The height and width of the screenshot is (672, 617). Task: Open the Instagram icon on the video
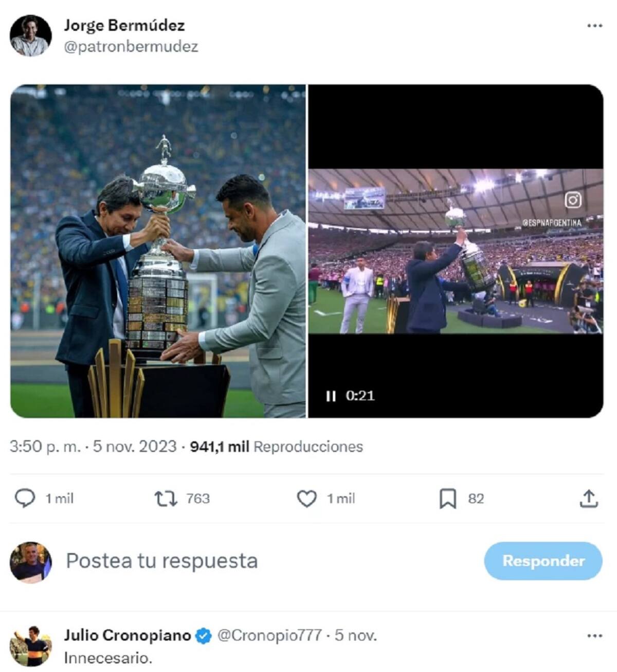pos(573,200)
